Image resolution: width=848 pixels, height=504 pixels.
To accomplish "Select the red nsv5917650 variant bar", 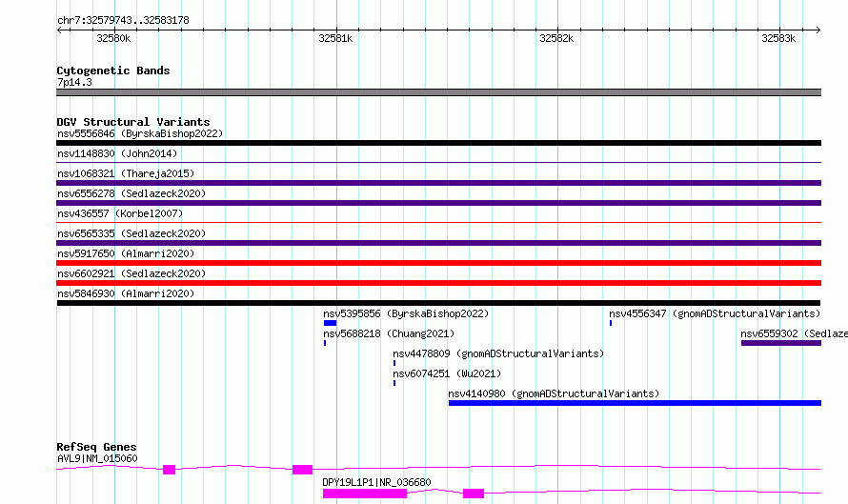I will [x=438, y=263].
